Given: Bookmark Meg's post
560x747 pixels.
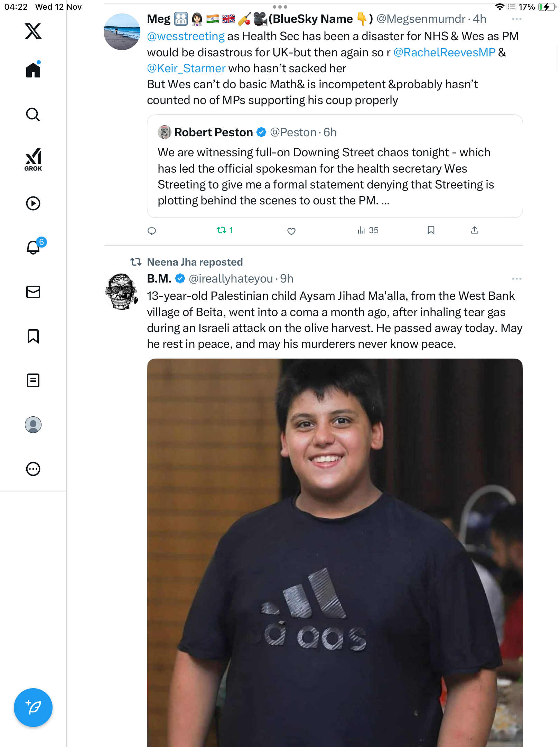Looking at the screenshot, I should pos(431,230).
